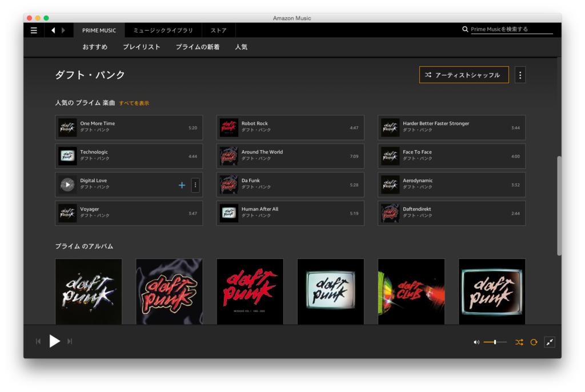Click the Technologic album art
The image size is (585, 392).
pos(67,156)
